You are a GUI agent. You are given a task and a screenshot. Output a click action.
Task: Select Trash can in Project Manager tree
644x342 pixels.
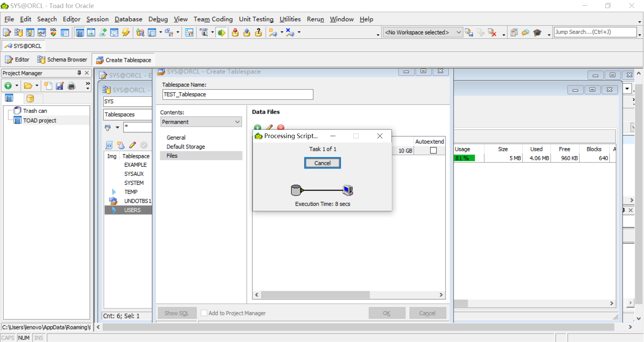pos(35,111)
